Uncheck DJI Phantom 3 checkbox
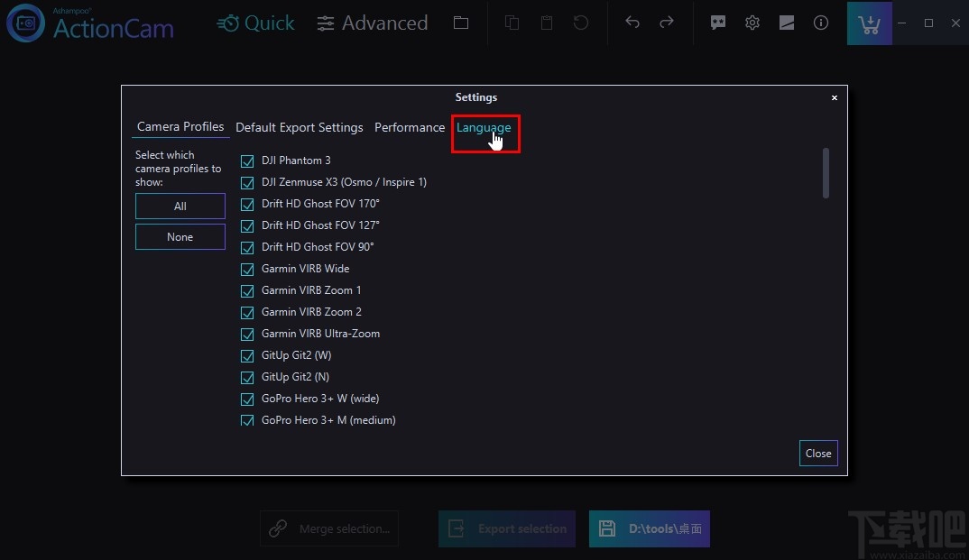 click(x=247, y=161)
